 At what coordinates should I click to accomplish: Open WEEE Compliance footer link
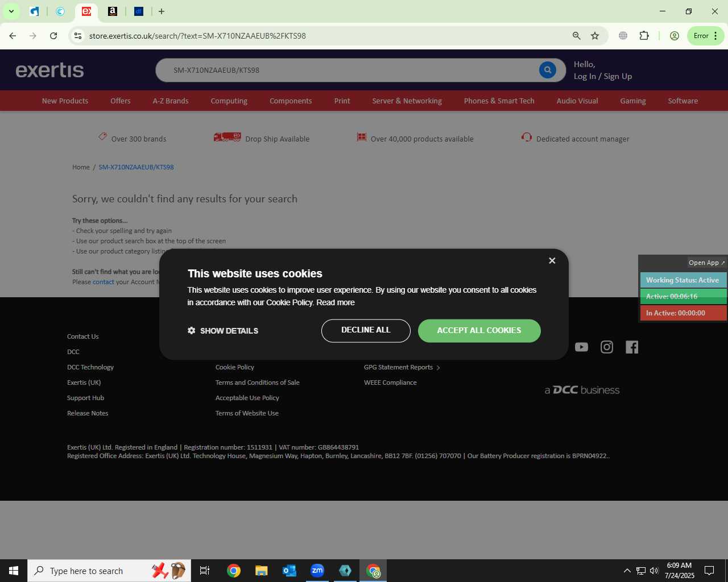[x=390, y=383]
